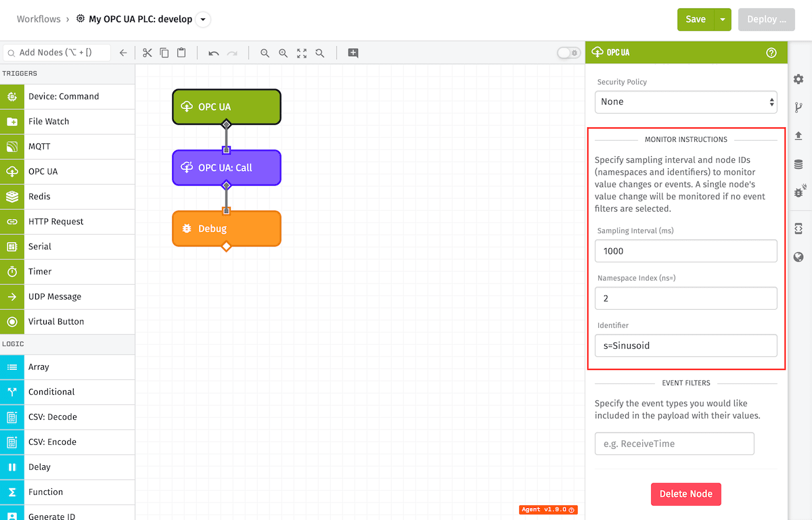Open the settings gear in right sidebar

[x=798, y=80]
